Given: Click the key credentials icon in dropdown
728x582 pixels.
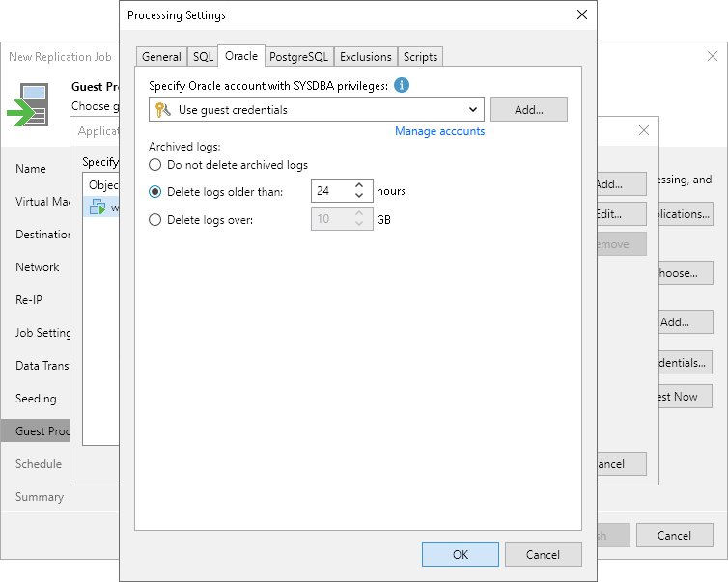Looking at the screenshot, I should pyautogui.click(x=162, y=109).
